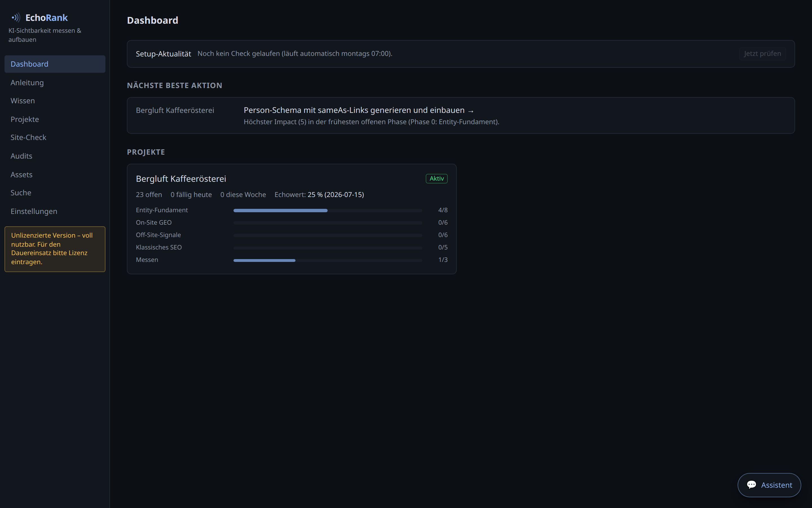The width and height of the screenshot is (812, 508).
Task: Click the 'KI-Sichtbarkeit messen & aufbauen' tagline
Action: 45,35
